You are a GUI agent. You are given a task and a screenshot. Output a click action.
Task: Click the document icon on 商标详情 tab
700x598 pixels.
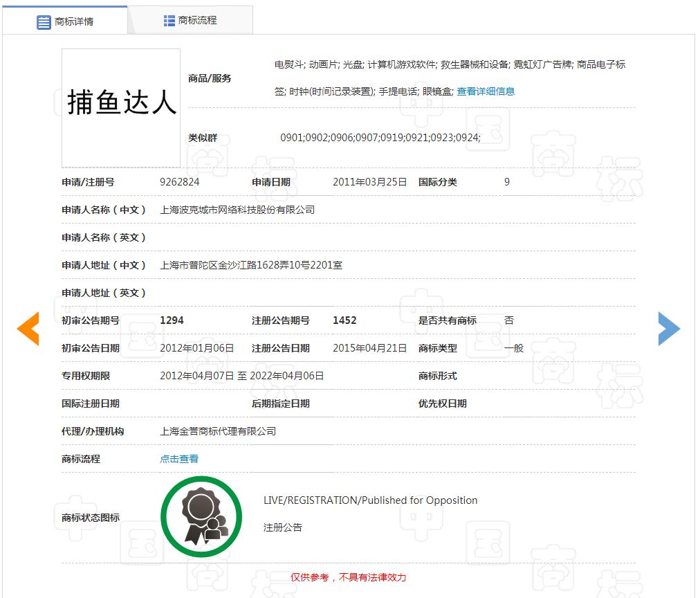tap(42, 21)
